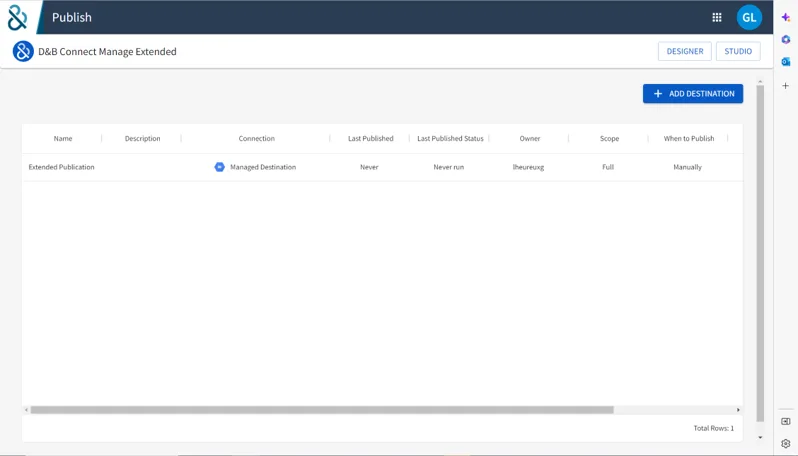Open the Outlook icon in sidebar
Image resolution: width=798 pixels, height=456 pixels.
(786, 62)
